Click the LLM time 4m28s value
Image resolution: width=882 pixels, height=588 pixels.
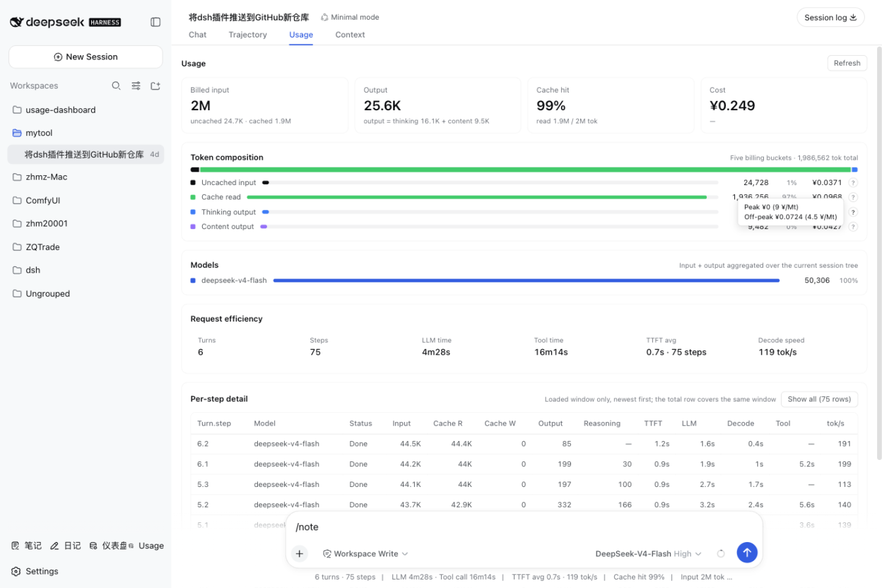point(436,352)
